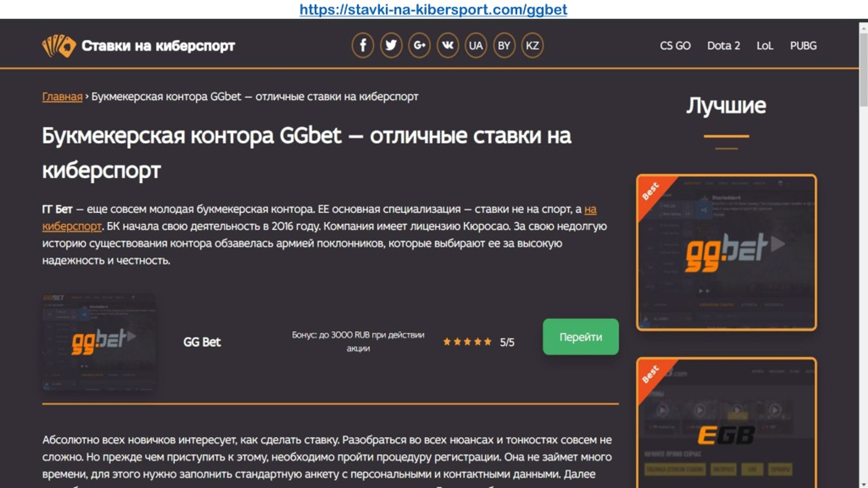Open the Facebook social icon
This screenshot has width=868, height=488.
(x=363, y=45)
